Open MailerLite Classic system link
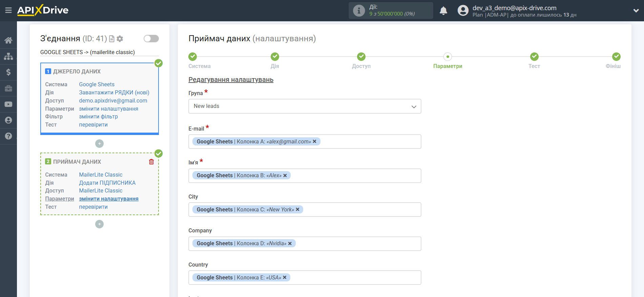 pos(101,175)
